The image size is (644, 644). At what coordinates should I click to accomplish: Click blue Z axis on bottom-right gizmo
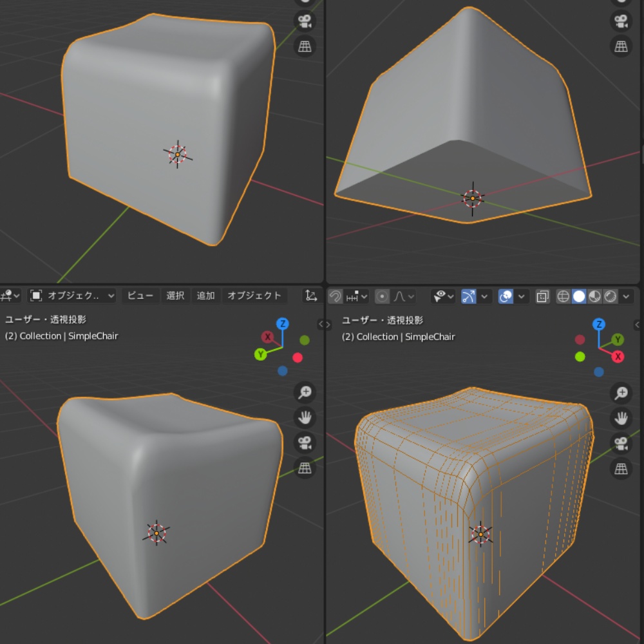coord(599,325)
